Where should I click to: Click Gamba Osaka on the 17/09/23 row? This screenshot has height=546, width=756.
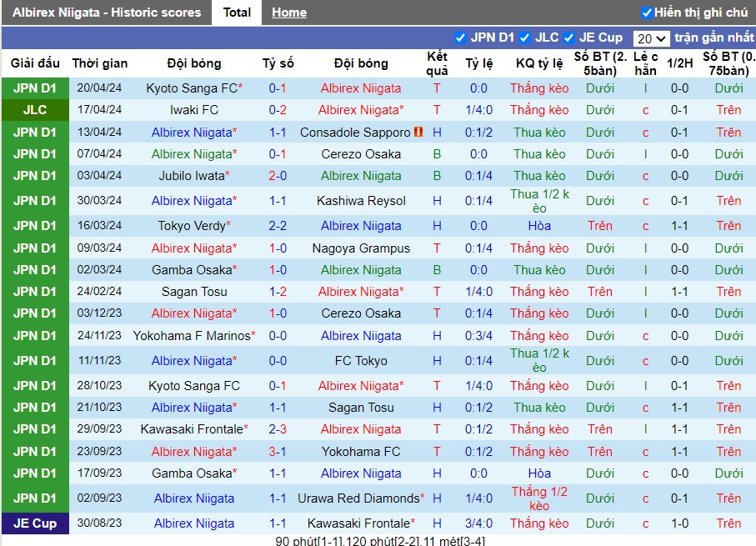coord(192,473)
